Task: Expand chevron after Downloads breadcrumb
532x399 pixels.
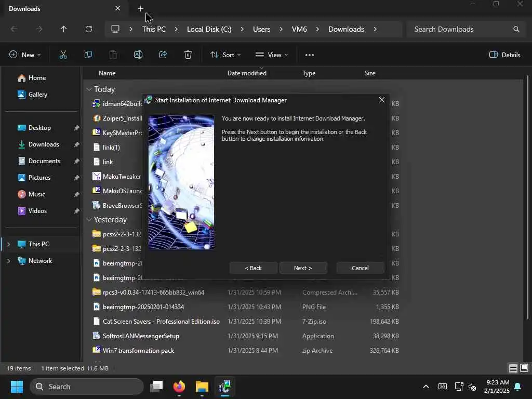Action: point(375,29)
